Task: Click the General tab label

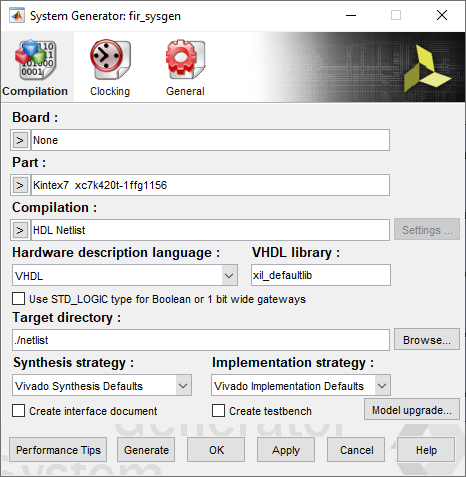Action: (x=185, y=91)
